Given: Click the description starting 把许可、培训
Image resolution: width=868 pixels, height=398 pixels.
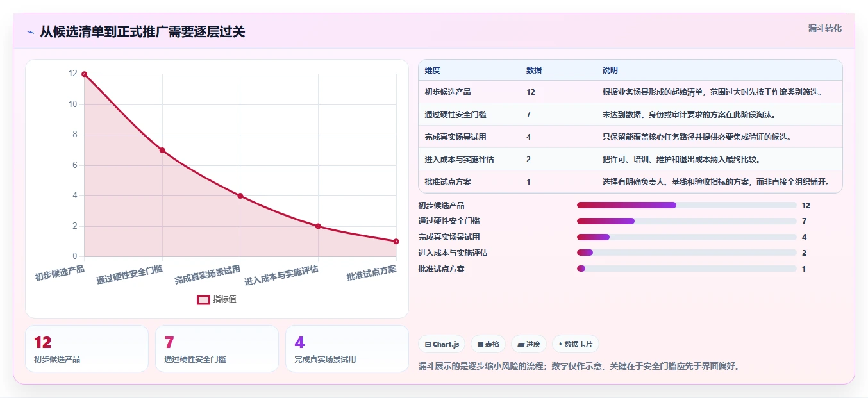Looking at the screenshot, I should (x=682, y=160).
